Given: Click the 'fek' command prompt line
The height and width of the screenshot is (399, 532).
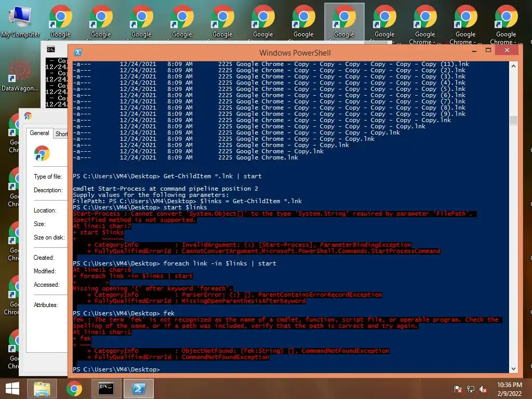Looking at the screenshot, I should [124, 313].
